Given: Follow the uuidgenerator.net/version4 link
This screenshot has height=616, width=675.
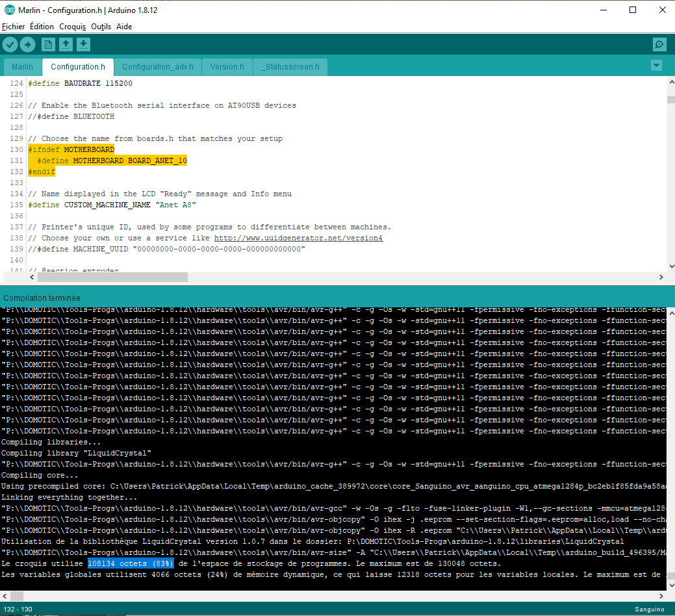Looking at the screenshot, I should [x=298, y=238].
